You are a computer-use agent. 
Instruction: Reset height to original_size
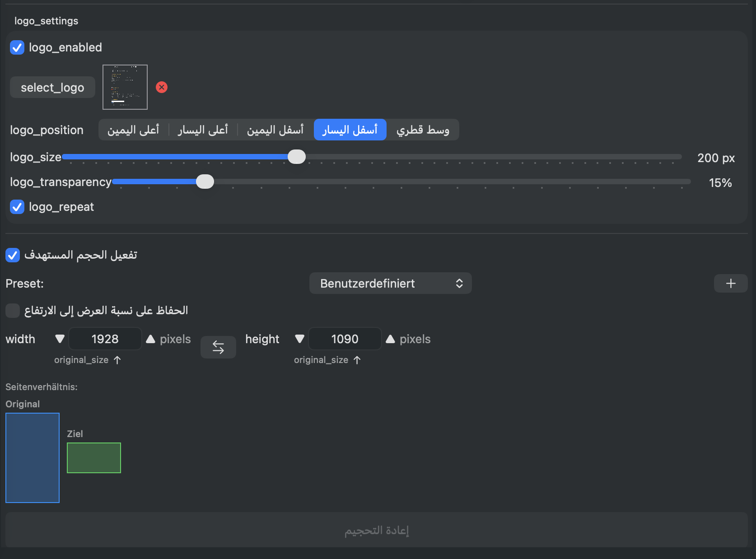[327, 360]
